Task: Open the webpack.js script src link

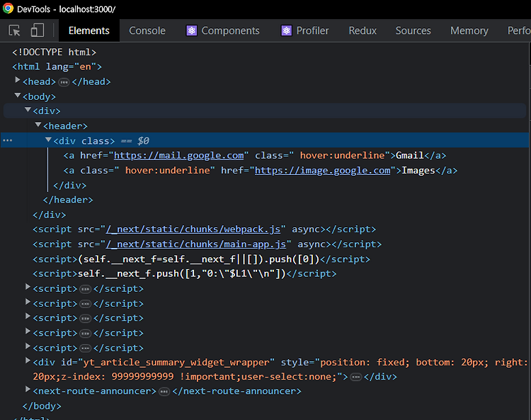Action: point(193,229)
